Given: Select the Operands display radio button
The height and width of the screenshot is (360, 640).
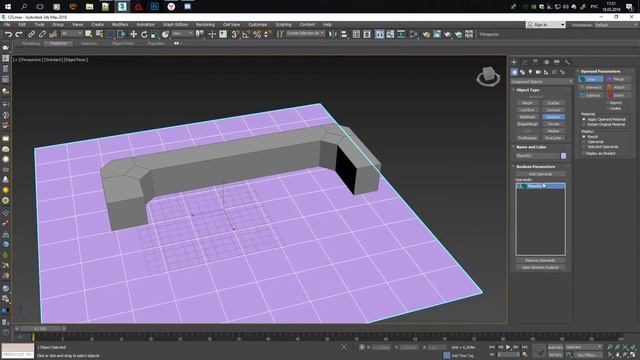Looking at the screenshot, I should pos(584,142).
